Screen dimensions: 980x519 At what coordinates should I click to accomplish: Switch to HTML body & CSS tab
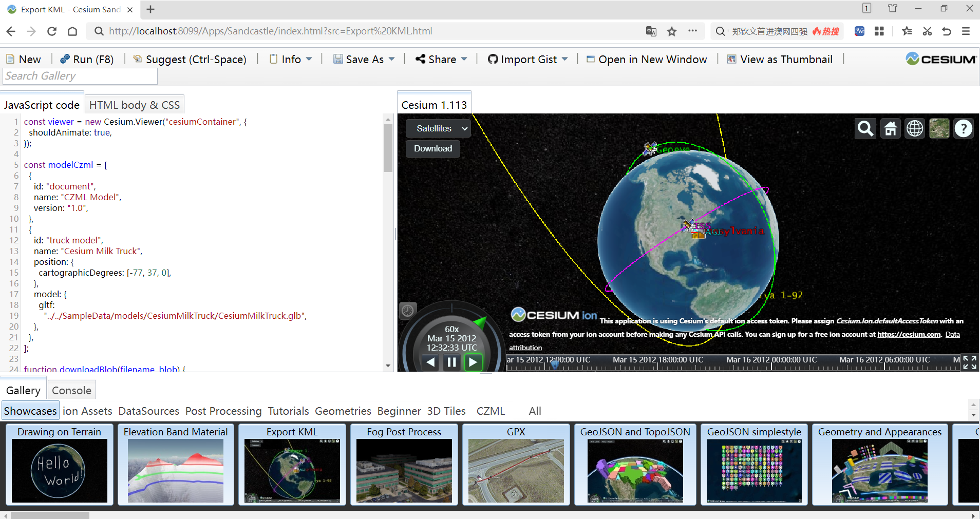coord(134,105)
